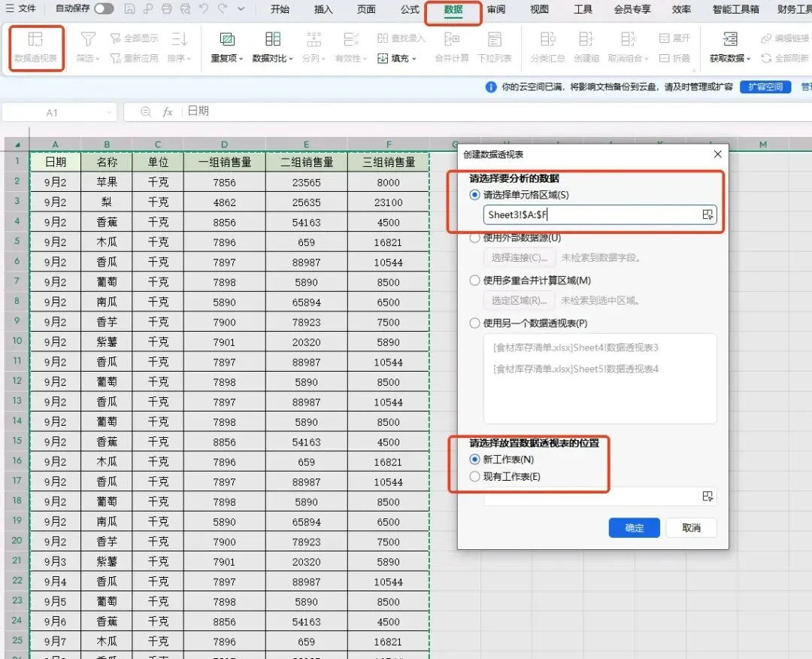This screenshot has height=659, width=812.
Task: Expand the 数据对比 dropdown arrow
Action: click(x=291, y=59)
